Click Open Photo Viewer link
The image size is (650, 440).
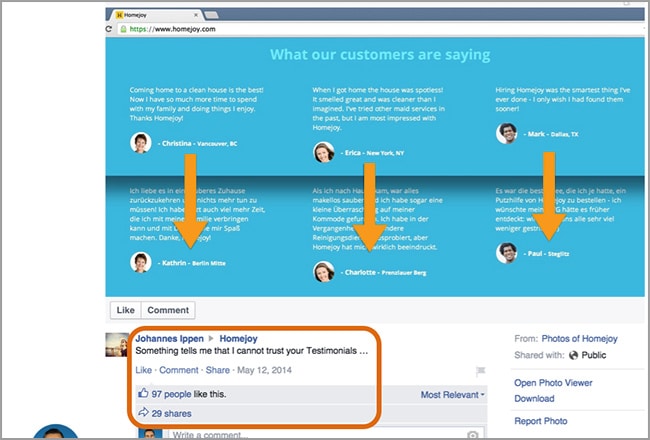tap(553, 383)
